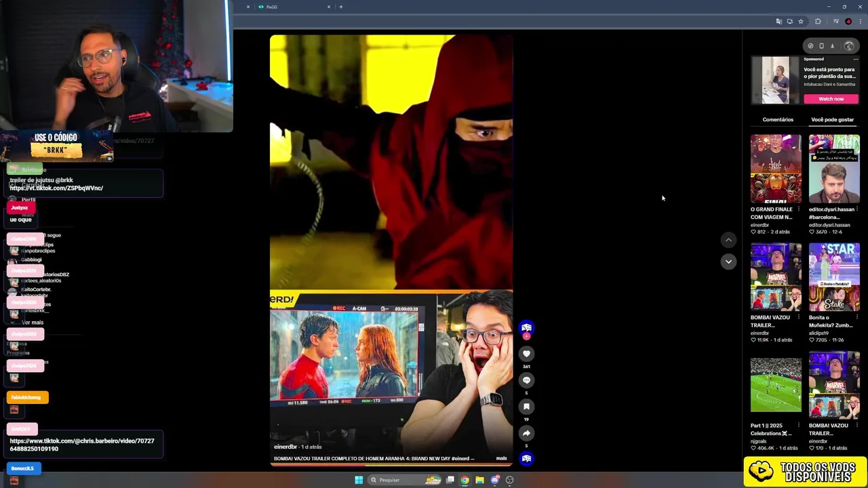Open the Part 1 || 2025 Celebrations thumbnail
The width and height of the screenshot is (868, 488).
click(x=776, y=385)
